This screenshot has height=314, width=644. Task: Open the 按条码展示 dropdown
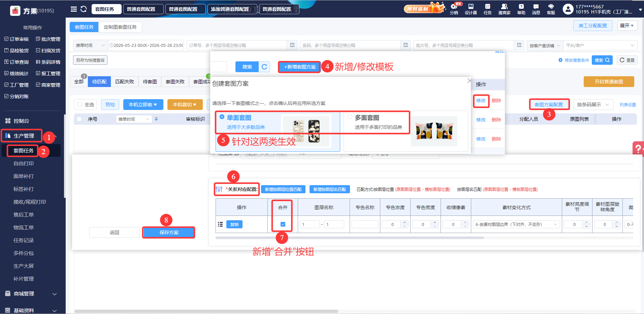pyautogui.click(x=593, y=105)
